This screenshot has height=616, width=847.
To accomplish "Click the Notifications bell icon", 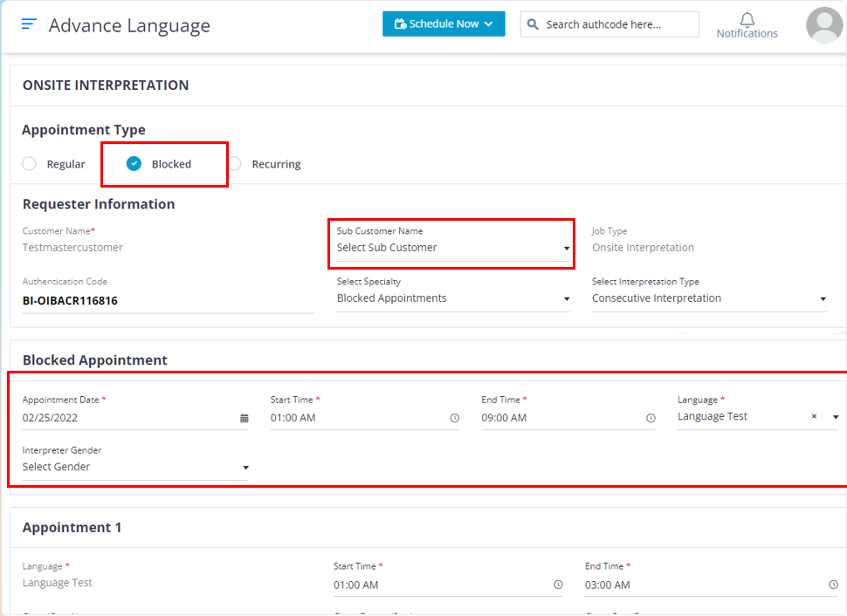I will coord(747,20).
